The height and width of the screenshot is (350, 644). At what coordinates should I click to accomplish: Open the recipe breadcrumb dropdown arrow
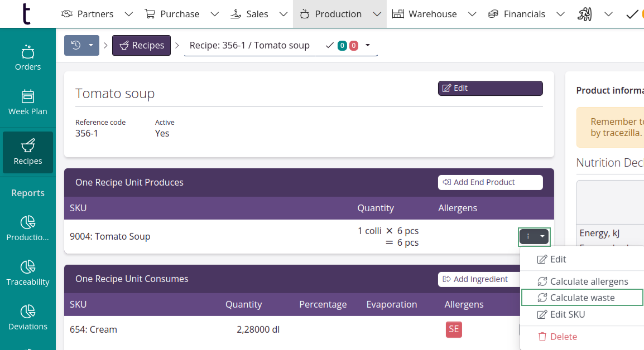click(x=368, y=46)
